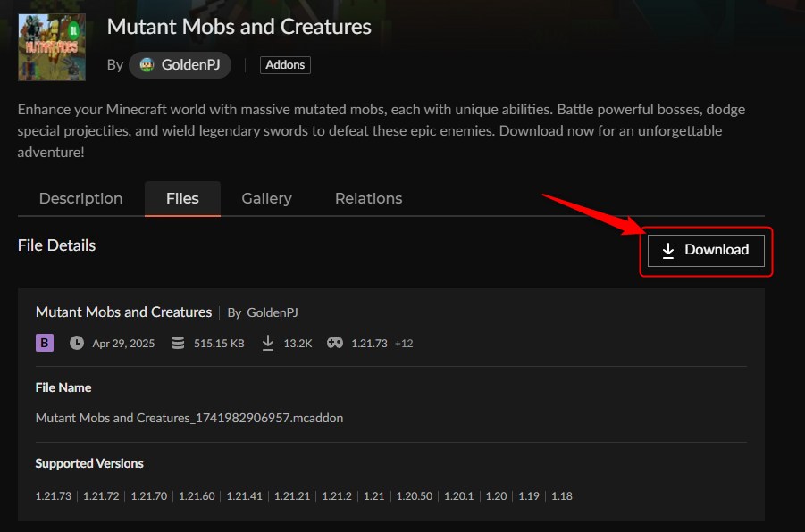Click the GoldenPJ author avatar icon
The height and width of the screenshot is (532, 805).
[x=147, y=65]
